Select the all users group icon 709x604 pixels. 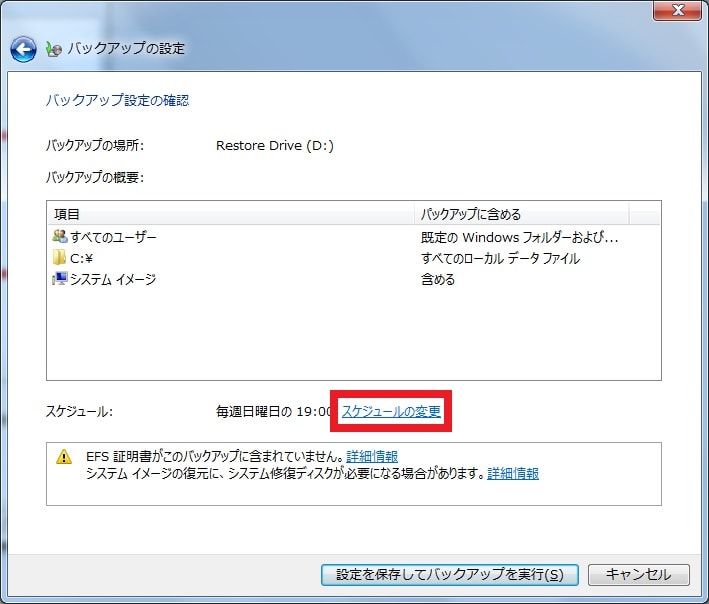click(x=60, y=236)
